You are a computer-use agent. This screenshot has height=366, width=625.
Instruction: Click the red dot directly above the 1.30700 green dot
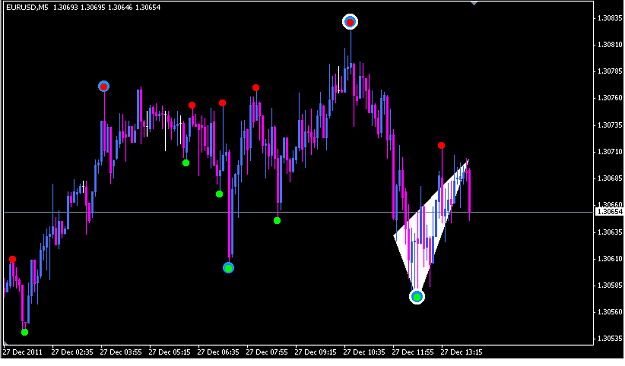click(192, 105)
